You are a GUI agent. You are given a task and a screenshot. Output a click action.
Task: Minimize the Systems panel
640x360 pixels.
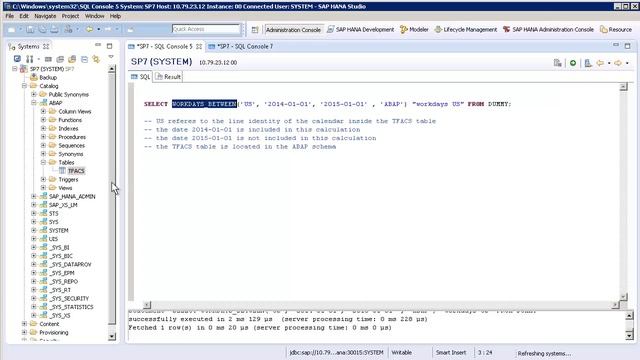pos(98,45)
